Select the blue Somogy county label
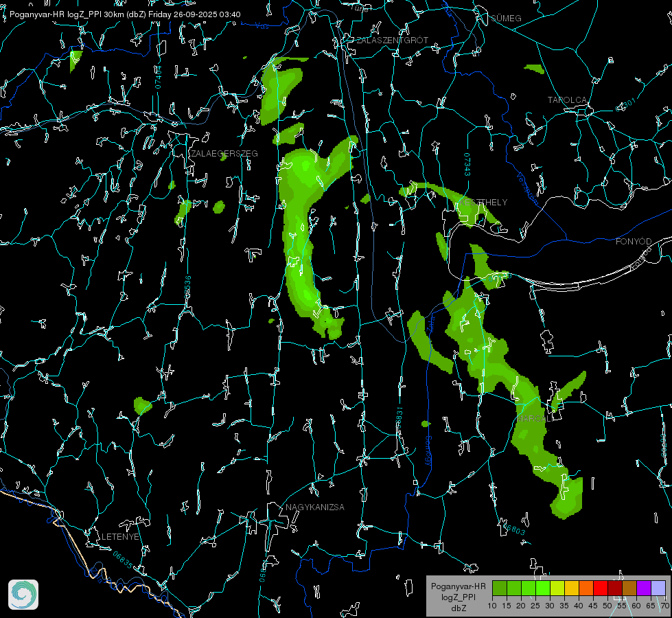Screen dimensions: 672x618 tap(428, 451)
